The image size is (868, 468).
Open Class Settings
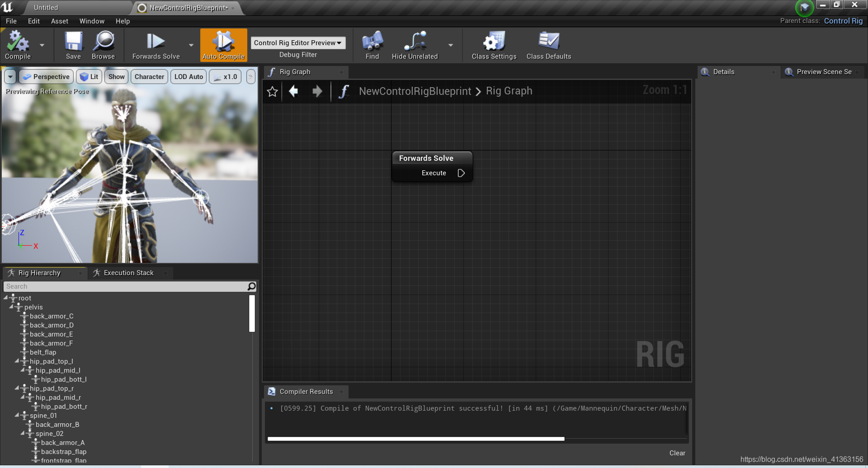[494, 45]
